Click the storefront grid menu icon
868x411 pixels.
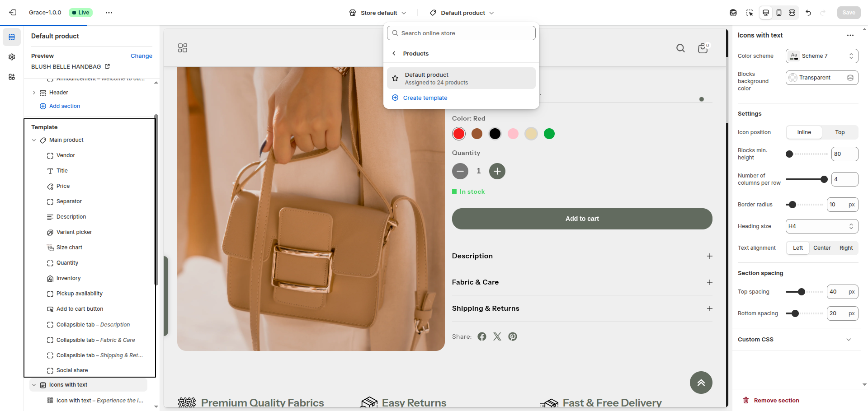pyautogui.click(x=183, y=48)
